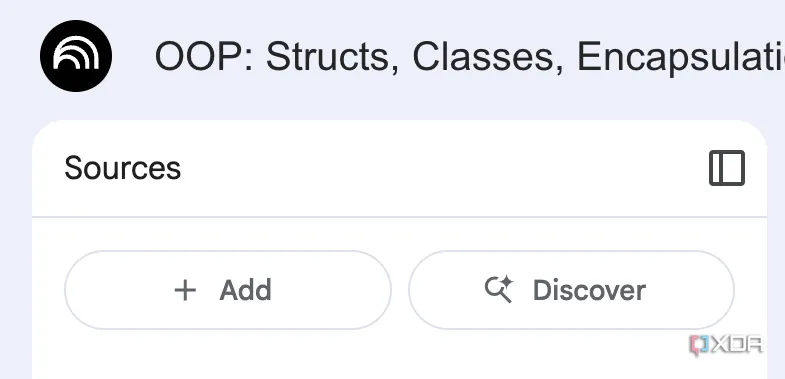Screen dimensions: 785x379
Task: Open the Add source dialog
Action: tap(228, 290)
